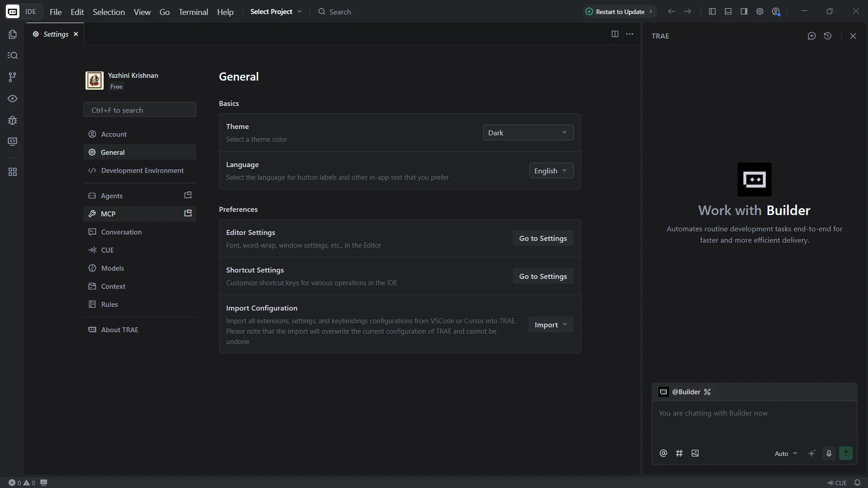Start voice input with the microphone icon
Viewport: 868px width, 488px height.
click(829, 453)
